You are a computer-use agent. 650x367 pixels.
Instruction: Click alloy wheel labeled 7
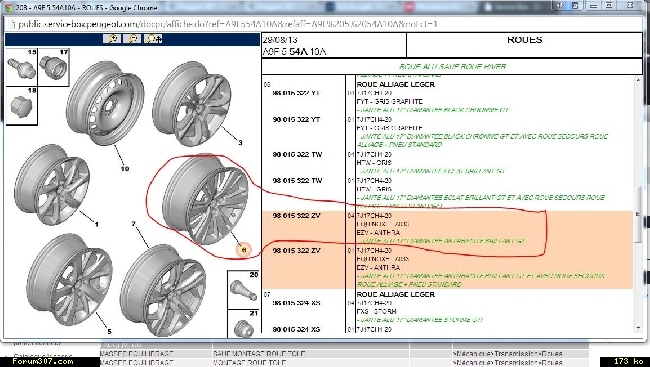pos(163,289)
